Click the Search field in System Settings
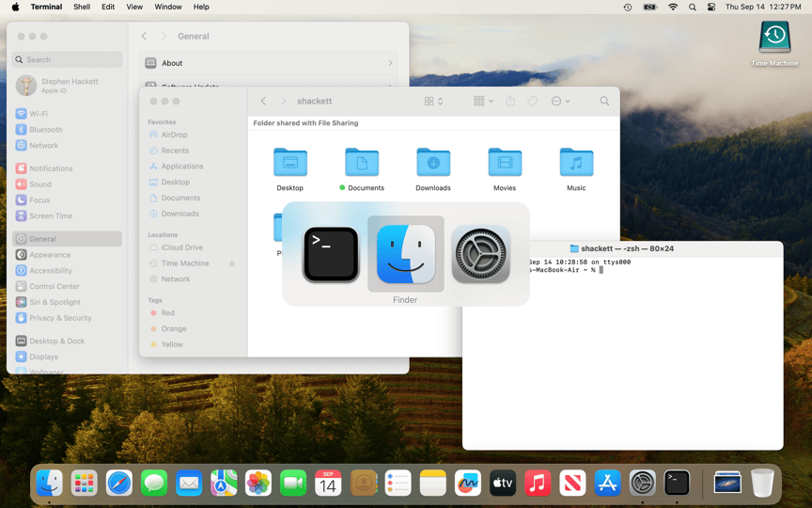The image size is (812, 508). pyautogui.click(x=67, y=59)
